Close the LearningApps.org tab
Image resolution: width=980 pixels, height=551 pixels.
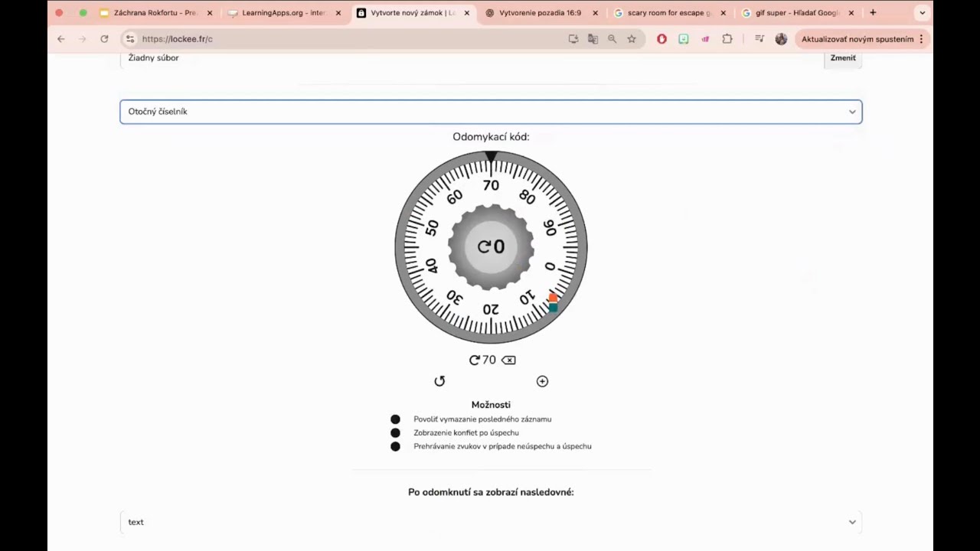[338, 13]
